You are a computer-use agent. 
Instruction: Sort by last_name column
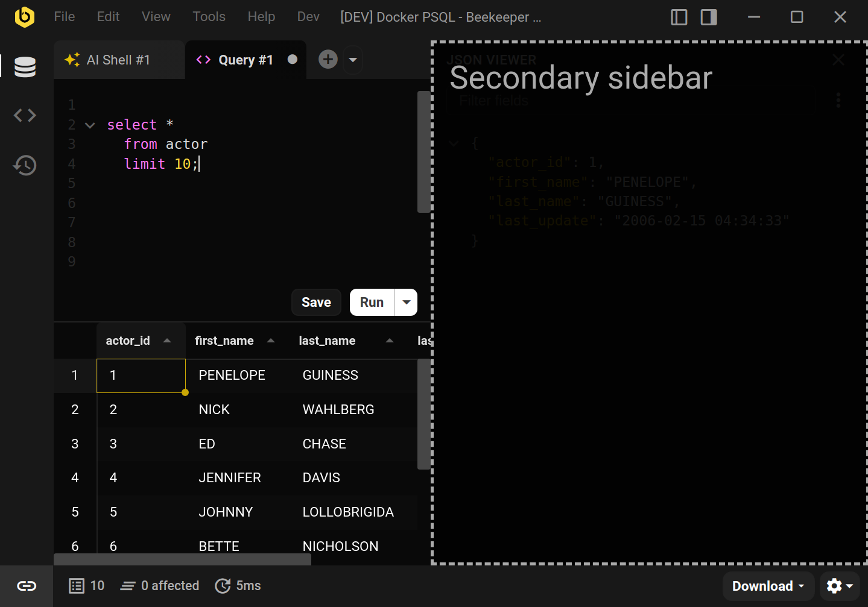348,341
